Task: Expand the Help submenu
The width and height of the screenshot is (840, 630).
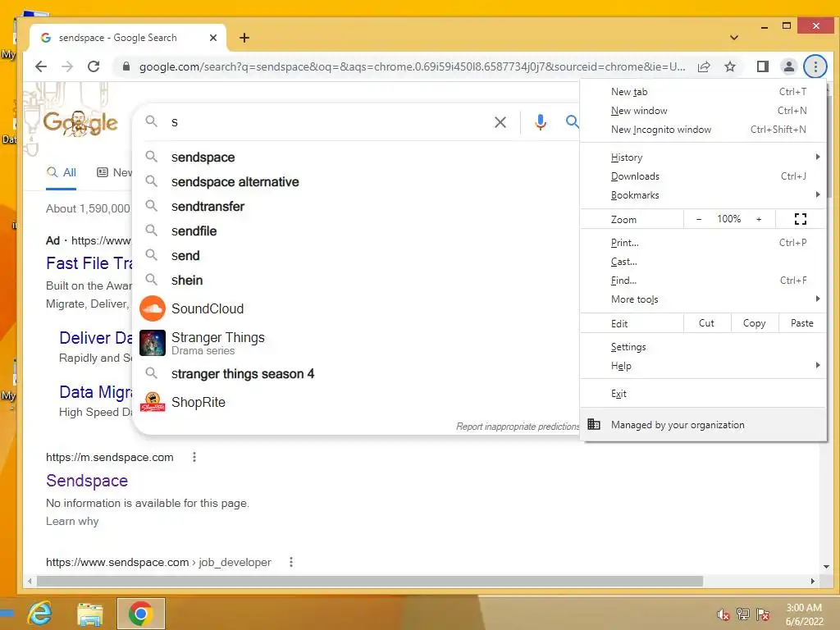Action: tap(703, 366)
